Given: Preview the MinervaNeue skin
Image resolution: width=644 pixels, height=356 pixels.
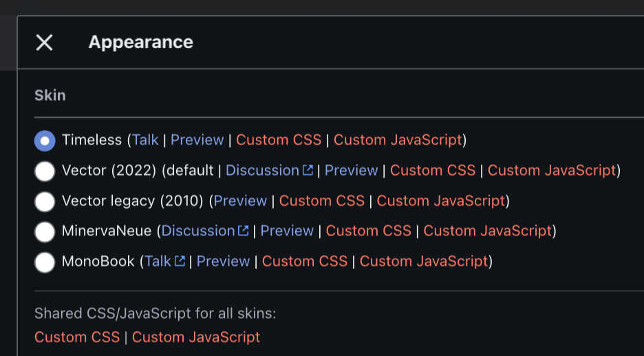Looking at the screenshot, I should [x=287, y=231].
